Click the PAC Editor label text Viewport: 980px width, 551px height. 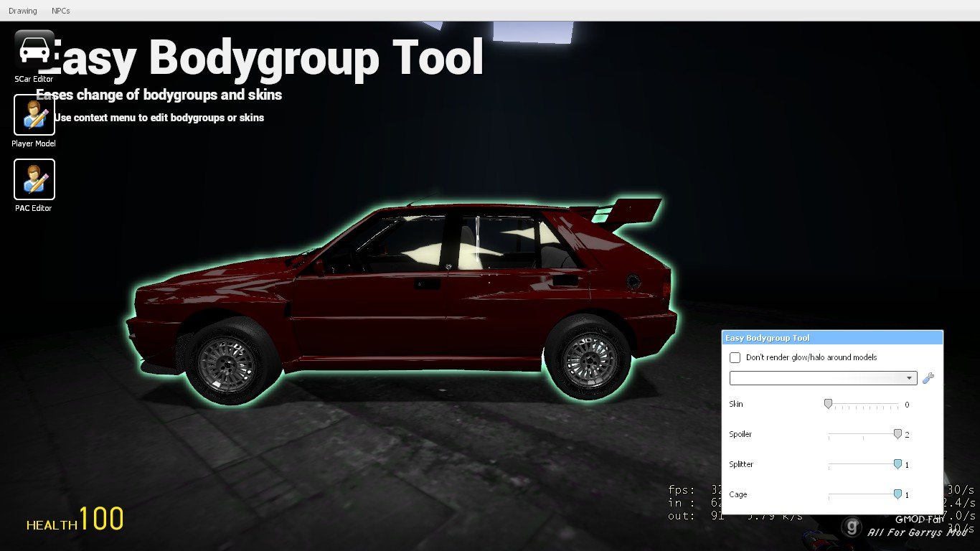pos(34,208)
